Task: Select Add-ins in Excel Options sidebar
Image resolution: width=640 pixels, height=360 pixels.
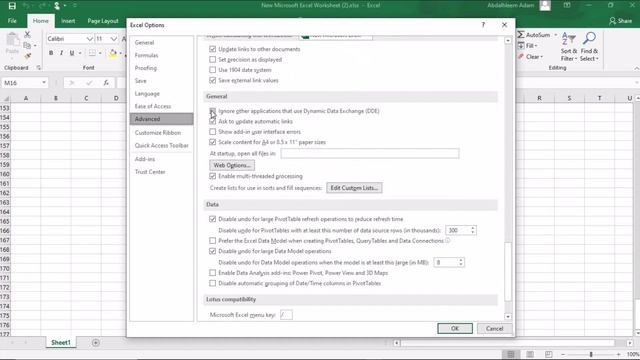Action: point(161,159)
